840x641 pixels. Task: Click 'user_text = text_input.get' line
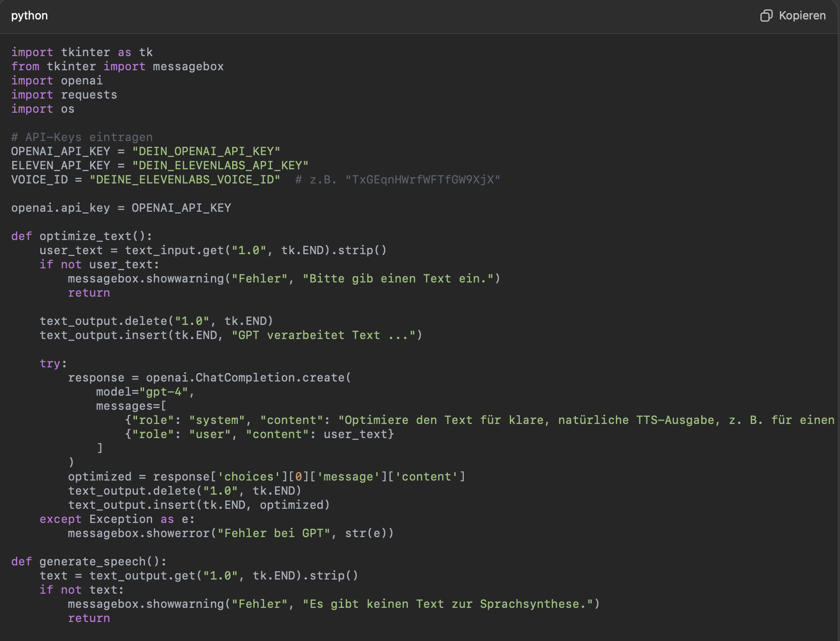click(213, 250)
